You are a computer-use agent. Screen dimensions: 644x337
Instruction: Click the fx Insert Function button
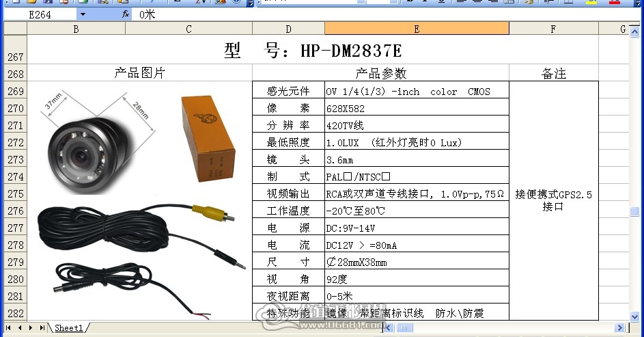point(126,14)
